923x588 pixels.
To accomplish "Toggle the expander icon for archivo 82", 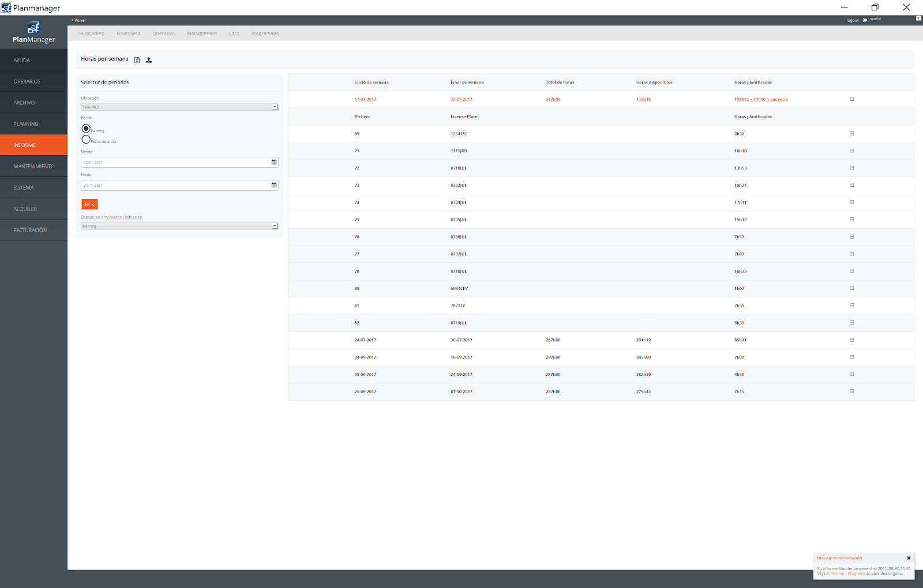I will 852,323.
